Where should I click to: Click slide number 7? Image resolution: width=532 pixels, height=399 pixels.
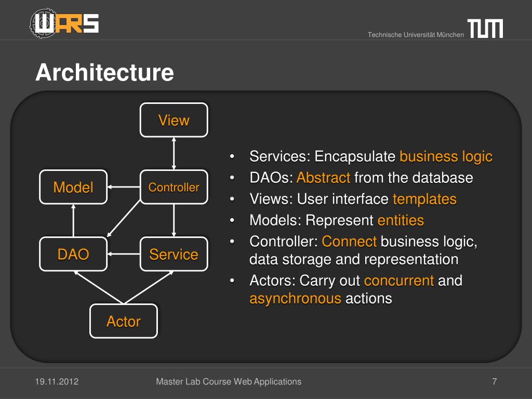[495, 381]
